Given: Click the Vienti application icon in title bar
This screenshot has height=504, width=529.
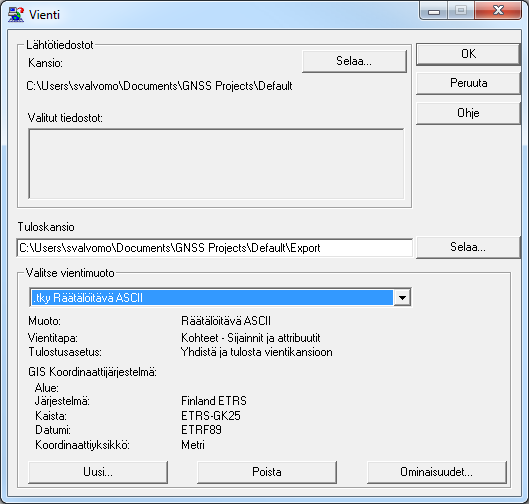Looking at the screenshot, I should (16, 15).
